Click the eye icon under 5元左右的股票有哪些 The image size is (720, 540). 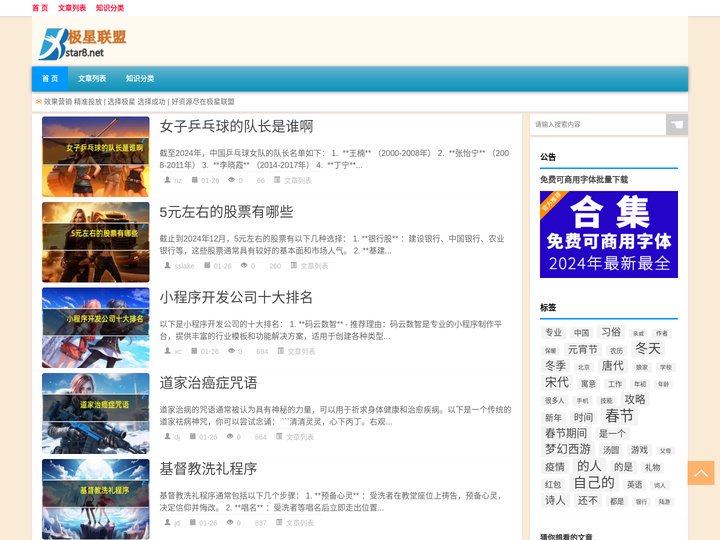tap(244, 265)
